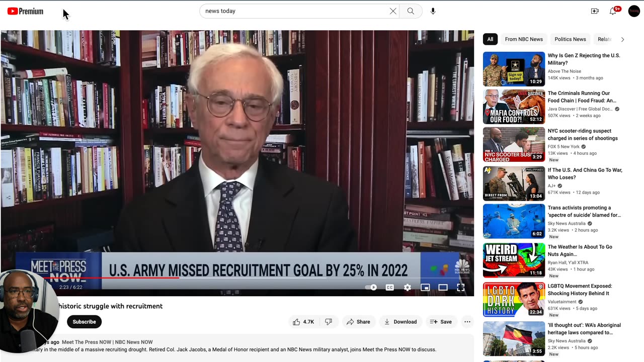
Task: Switch to miniplayer mode
Action: (x=425, y=288)
